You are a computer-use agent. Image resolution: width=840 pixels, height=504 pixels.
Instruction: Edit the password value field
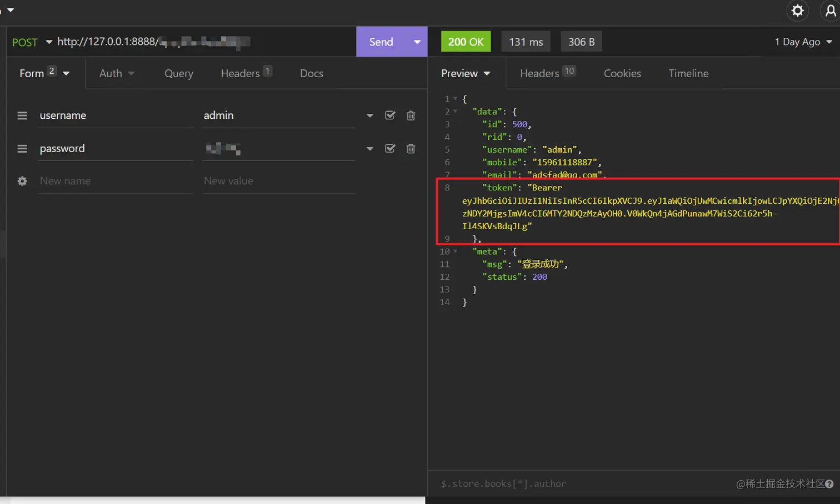[278, 149]
